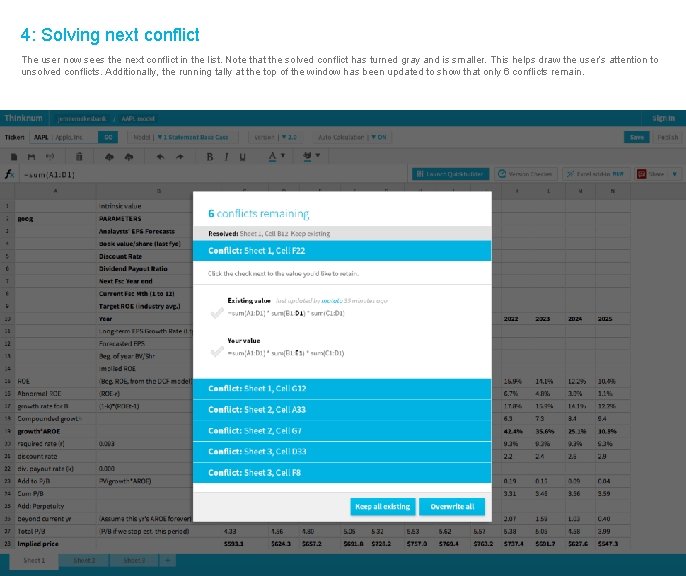Click the '6 conflicts remaining' heading

click(x=259, y=213)
